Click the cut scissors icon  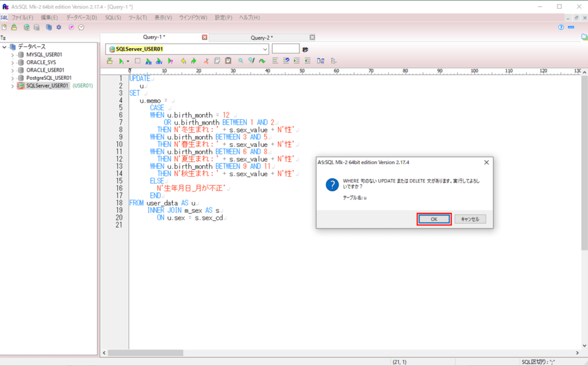tap(206, 61)
